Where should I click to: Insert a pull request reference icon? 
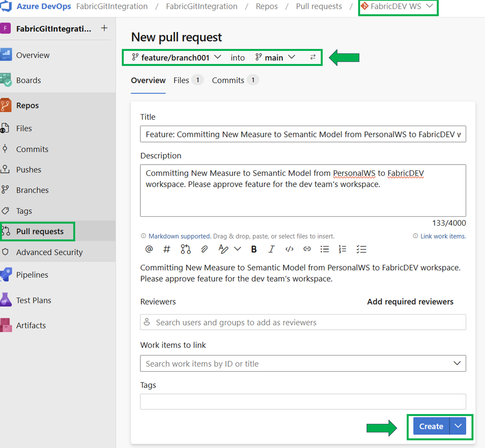(186, 249)
